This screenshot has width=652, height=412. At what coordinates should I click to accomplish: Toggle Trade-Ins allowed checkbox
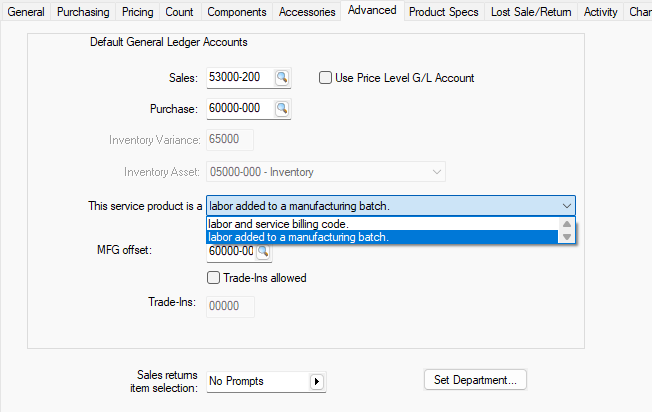coord(213,278)
